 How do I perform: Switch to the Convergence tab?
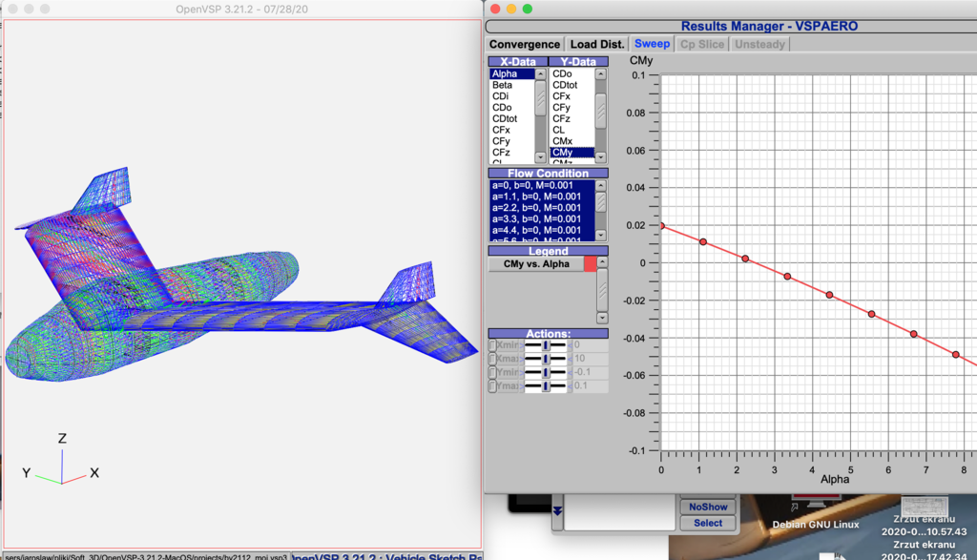click(524, 44)
